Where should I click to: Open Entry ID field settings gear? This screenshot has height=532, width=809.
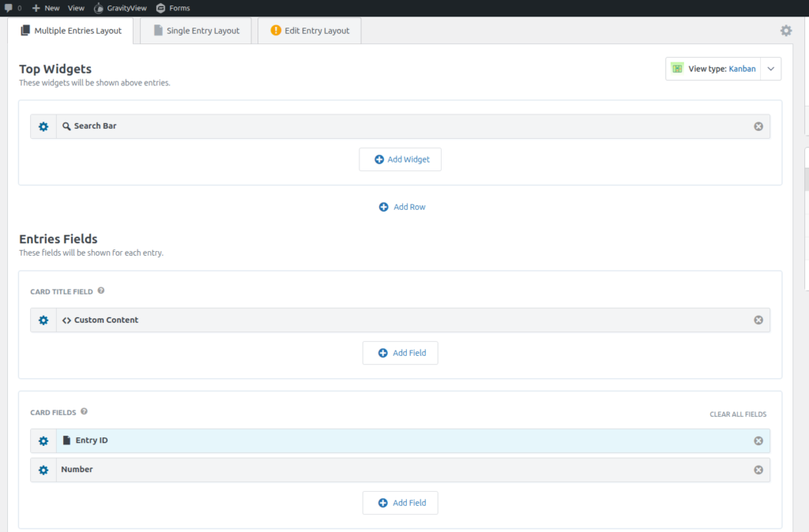[x=43, y=440]
